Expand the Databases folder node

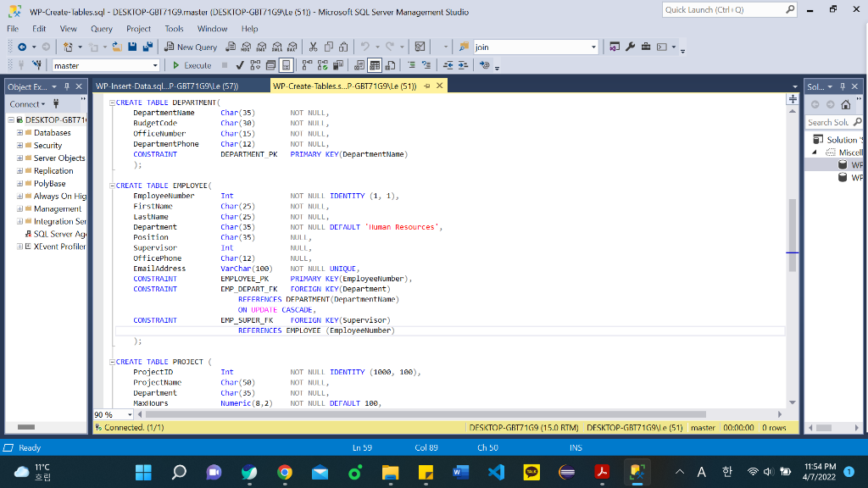(19, 133)
